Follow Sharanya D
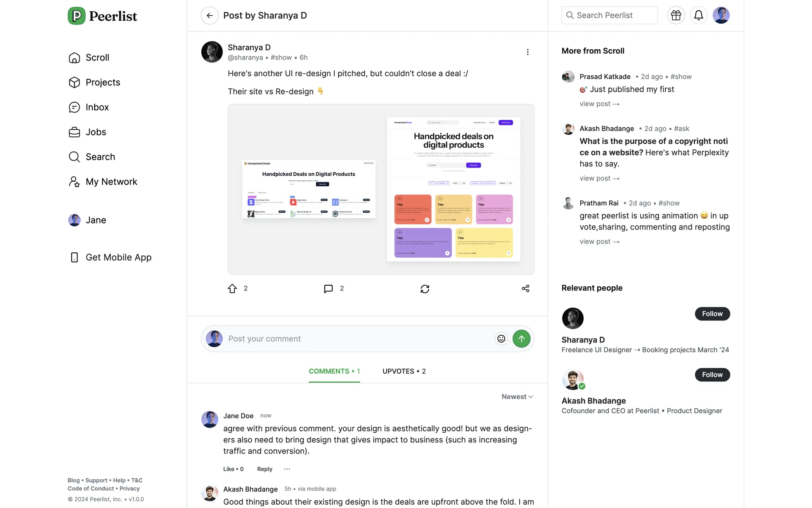Screen dimensions: 812x508 pos(712,314)
